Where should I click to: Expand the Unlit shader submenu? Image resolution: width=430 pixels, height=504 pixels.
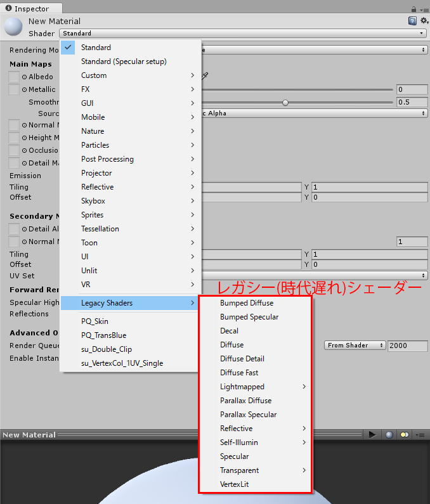[131, 271]
